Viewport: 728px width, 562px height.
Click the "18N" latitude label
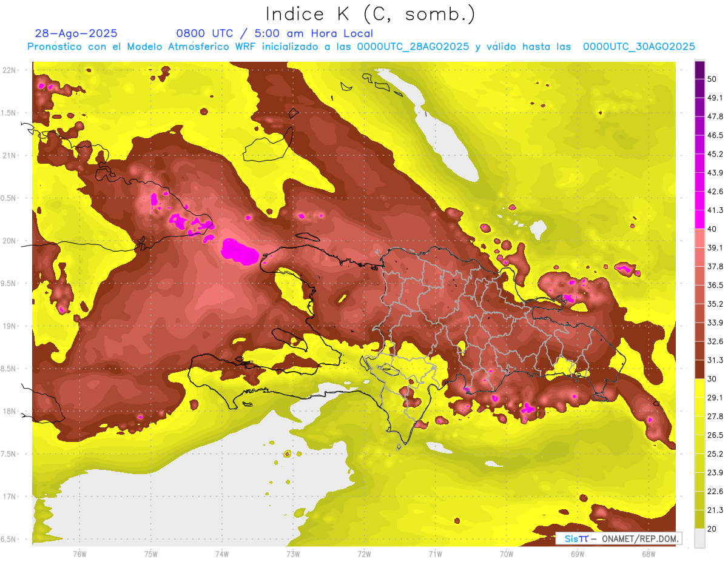[x=10, y=411]
